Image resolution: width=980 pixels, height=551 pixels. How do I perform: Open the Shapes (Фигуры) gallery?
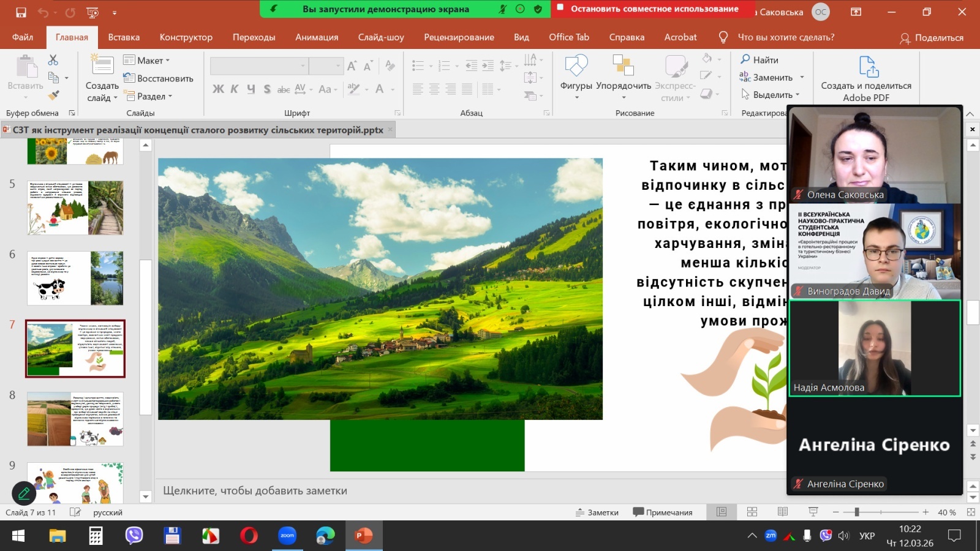point(576,72)
